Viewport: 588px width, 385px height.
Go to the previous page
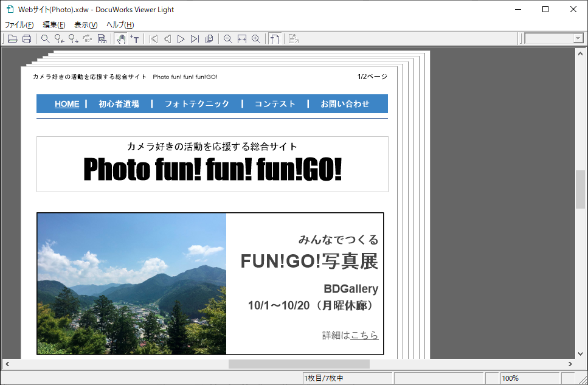tap(168, 38)
